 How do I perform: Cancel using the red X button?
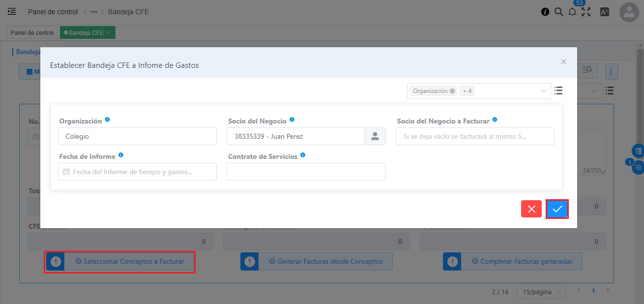point(531,209)
